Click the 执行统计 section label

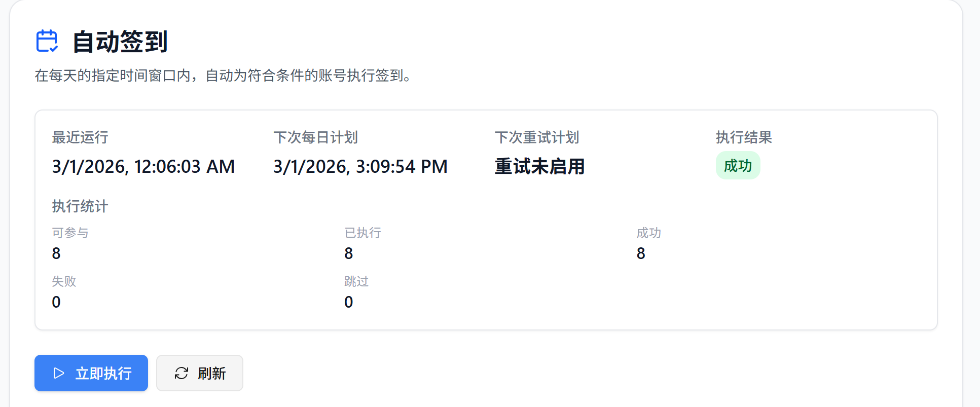pyautogui.click(x=80, y=206)
